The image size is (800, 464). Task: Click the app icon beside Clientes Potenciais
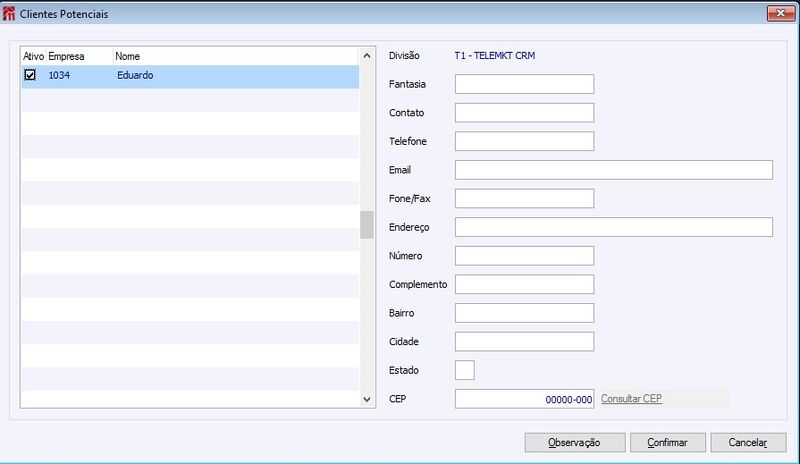(9, 14)
